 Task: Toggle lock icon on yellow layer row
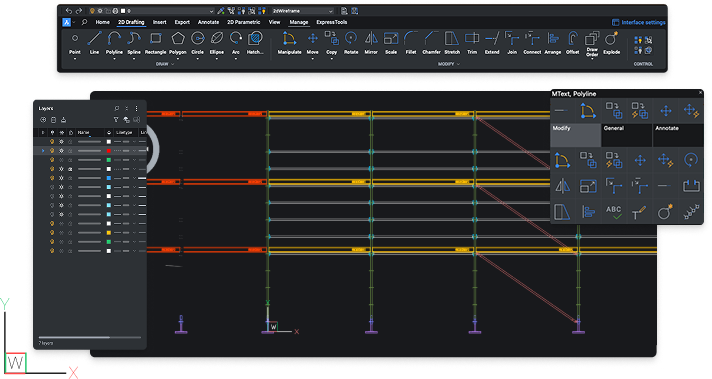click(70, 232)
